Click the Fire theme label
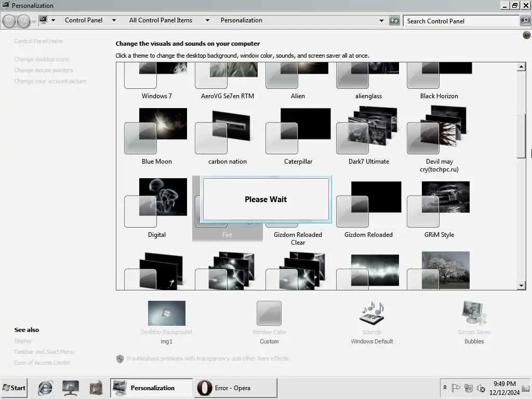 pos(227,235)
